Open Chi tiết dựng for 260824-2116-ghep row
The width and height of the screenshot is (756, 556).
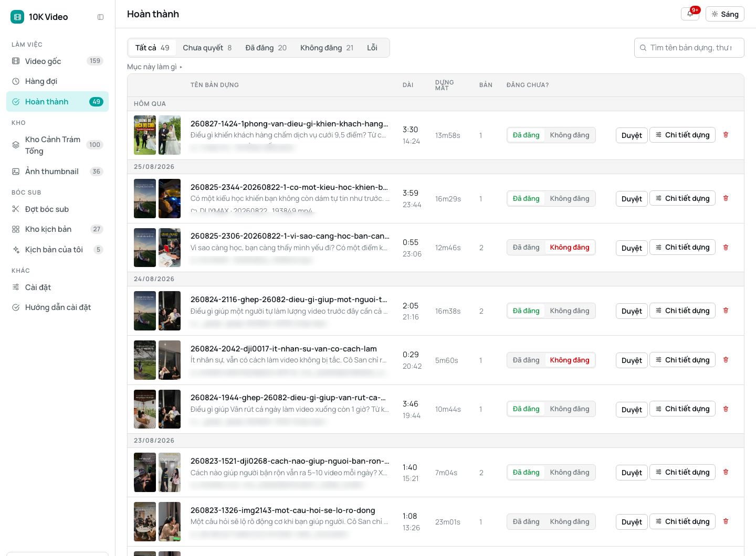click(x=682, y=311)
